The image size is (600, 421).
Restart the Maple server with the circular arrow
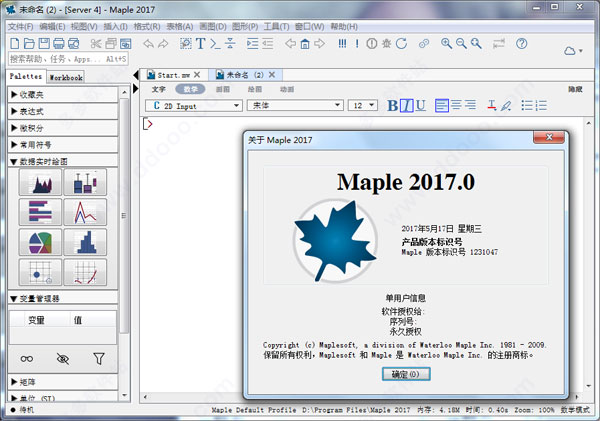401,44
